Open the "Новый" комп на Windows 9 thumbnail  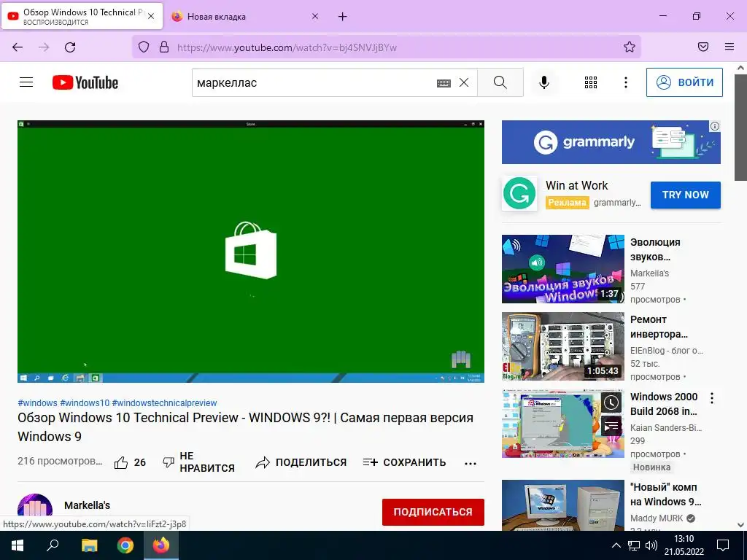pos(562,505)
